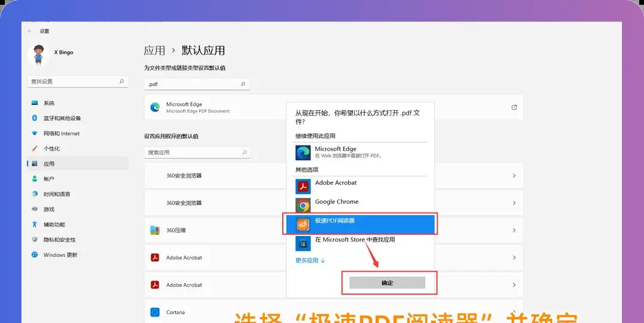Image resolution: width=644 pixels, height=323 pixels.
Task: Focus the 查找设置 search box
Action: pos(78,82)
